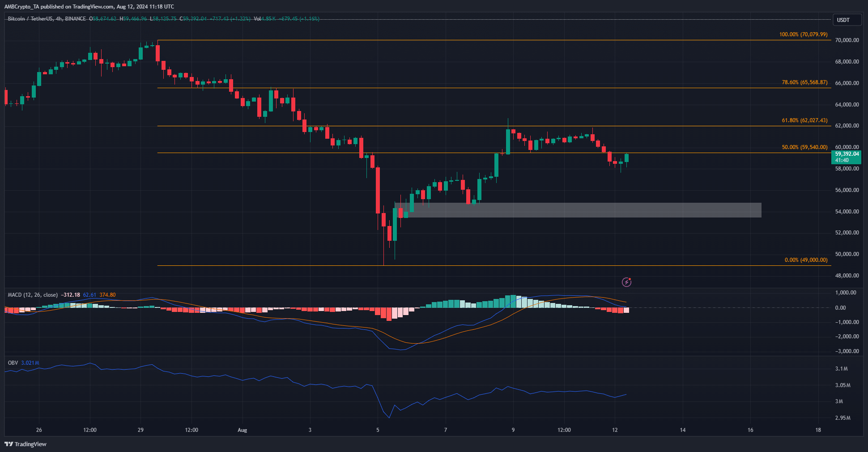Click the date 18 on time axis
Viewport: 868px width, 452px height.
coord(818,430)
